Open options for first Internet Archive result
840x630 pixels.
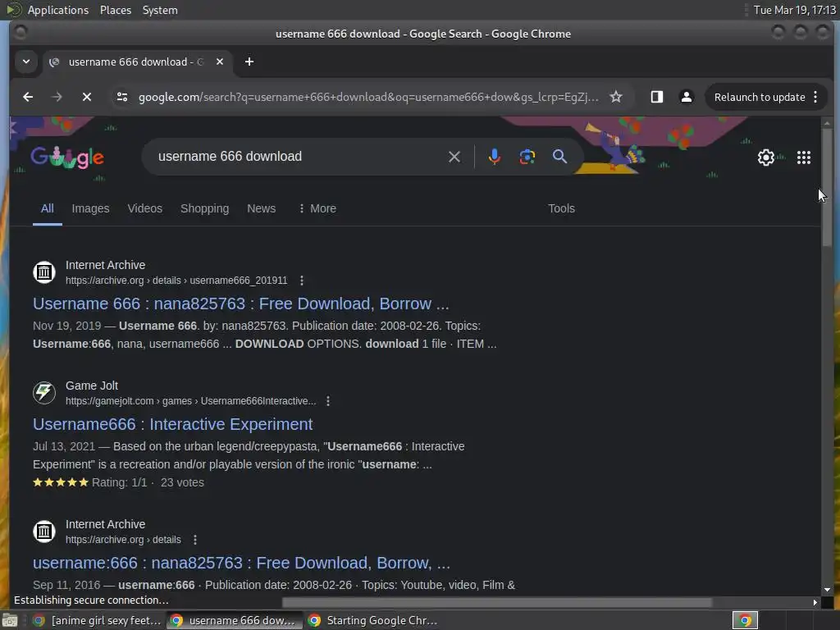click(x=302, y=281)
